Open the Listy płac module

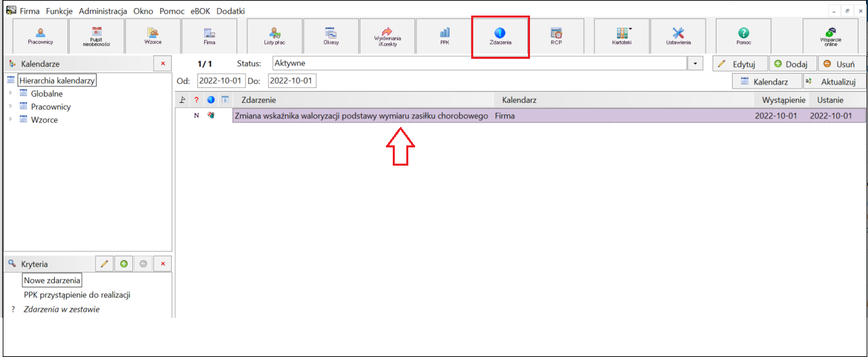[x=274, y=36]
